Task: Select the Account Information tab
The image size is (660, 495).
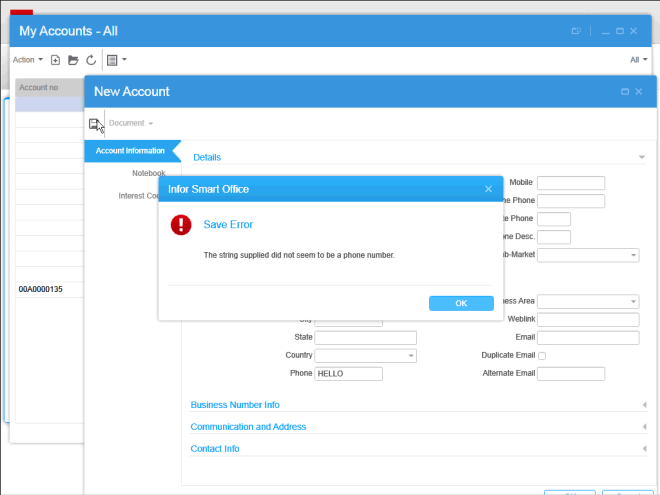Action: (130, 151)
